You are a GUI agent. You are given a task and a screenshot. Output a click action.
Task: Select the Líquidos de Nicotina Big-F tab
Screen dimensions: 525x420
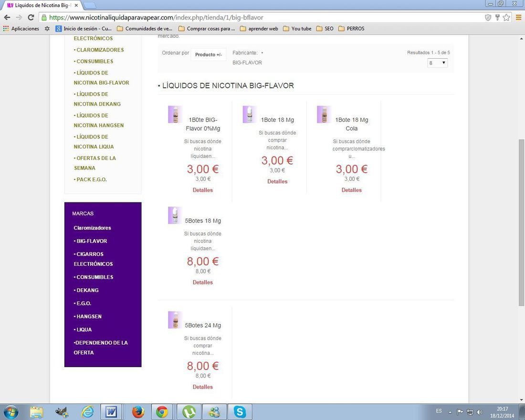pyautogui.click(x=42, y=5)
